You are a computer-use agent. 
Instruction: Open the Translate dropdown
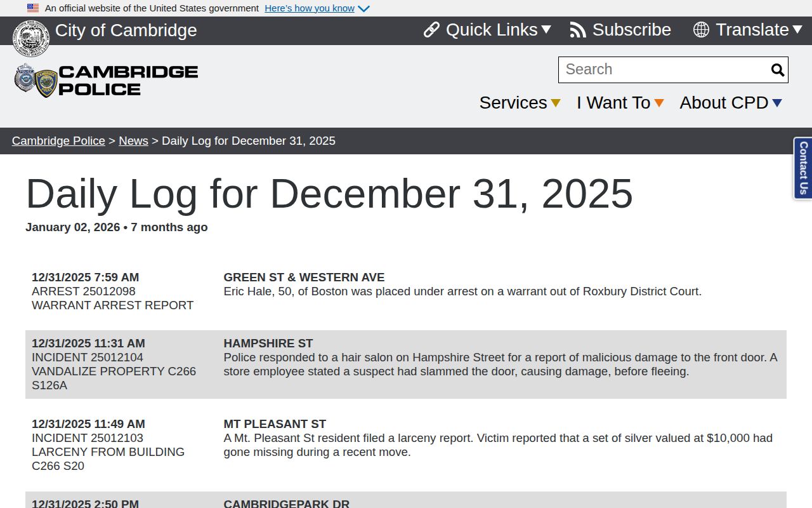pos(748,30)
